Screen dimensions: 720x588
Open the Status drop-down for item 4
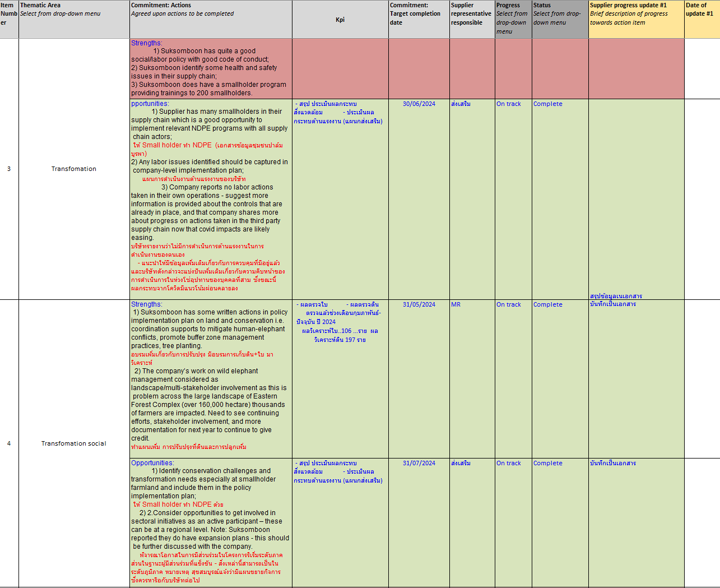tap(559, 304)
